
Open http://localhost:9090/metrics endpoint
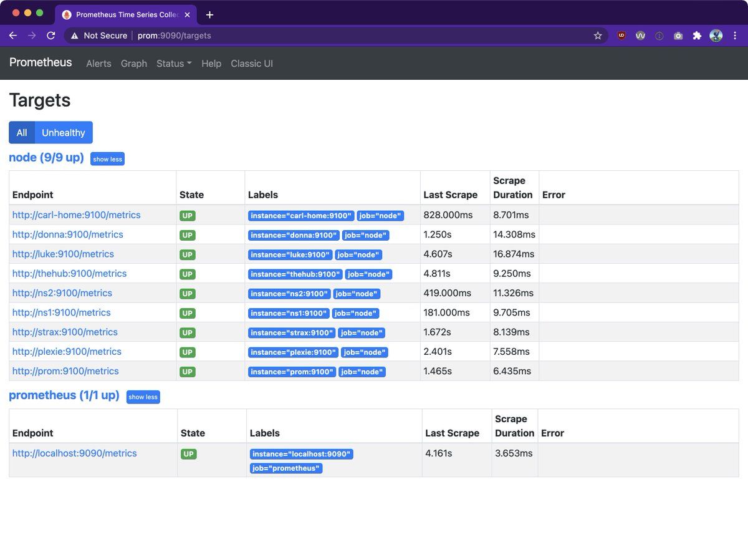(x=75, y=453)
